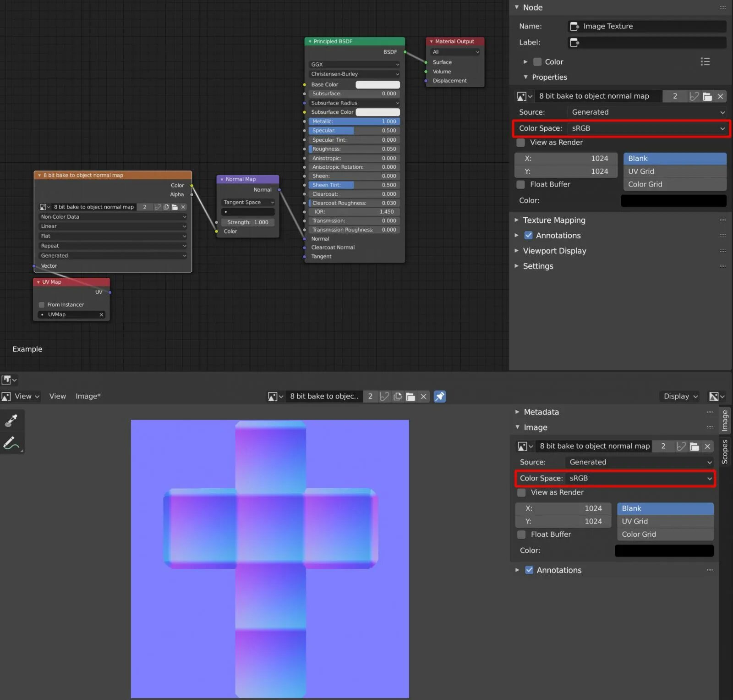Enable Float Buffer in Node panel
733x700 pixels.
[521, 184]
